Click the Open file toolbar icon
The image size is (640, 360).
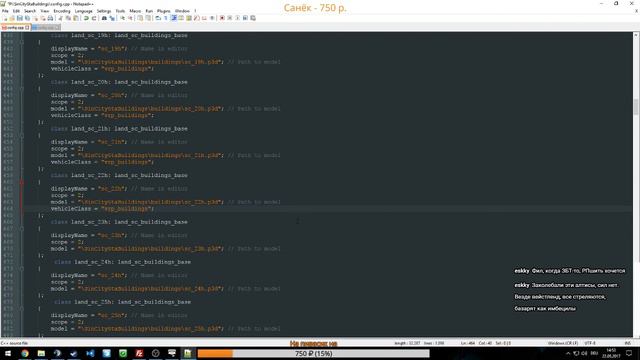pos(12,18)
